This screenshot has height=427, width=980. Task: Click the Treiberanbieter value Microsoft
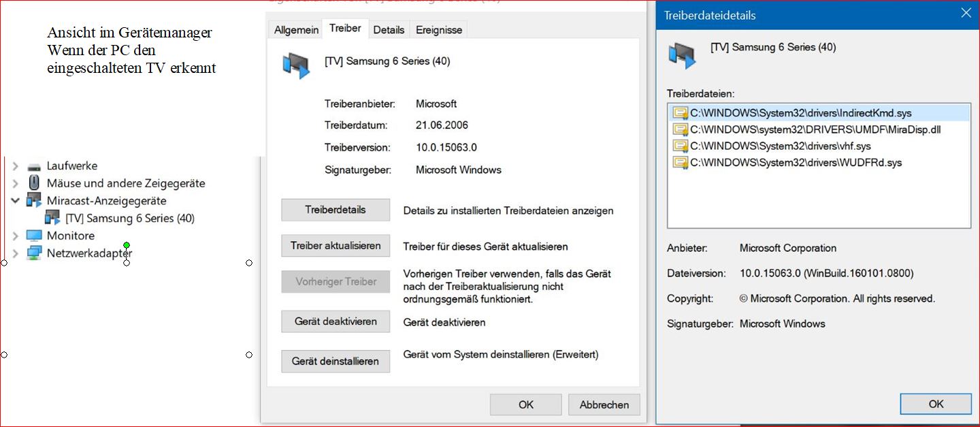pos(436,104)
